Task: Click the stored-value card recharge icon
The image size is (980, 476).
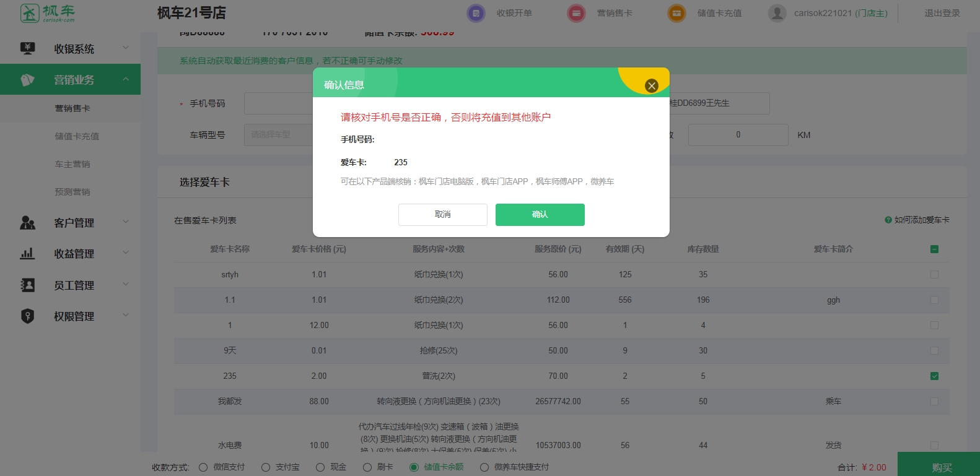Action: point(676,13)
